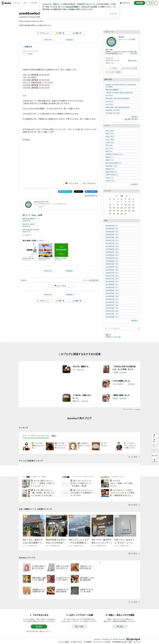
Task: Open JERRY PINK 16SS NEW DELIVERY post link
Action: pos(117,107)
